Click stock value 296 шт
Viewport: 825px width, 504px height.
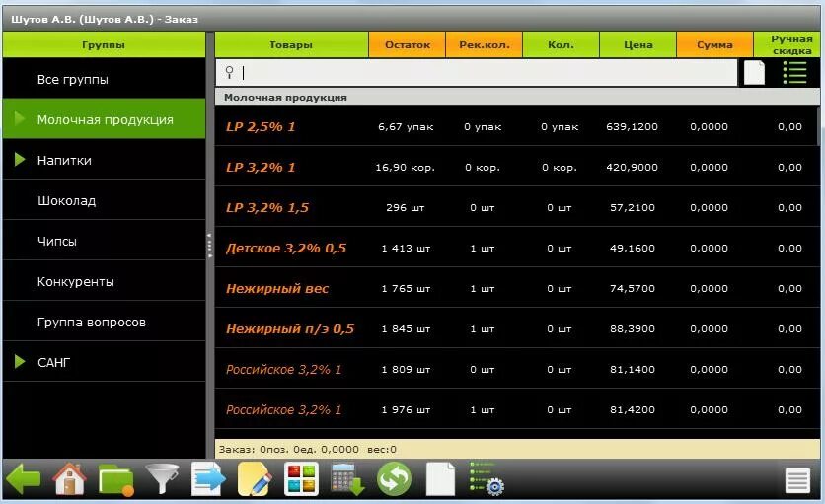point(406,208)
